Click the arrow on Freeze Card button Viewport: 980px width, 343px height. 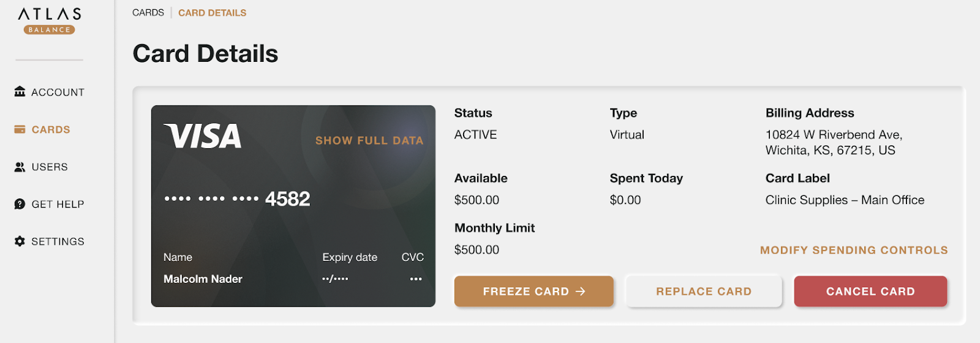(581, 292)
